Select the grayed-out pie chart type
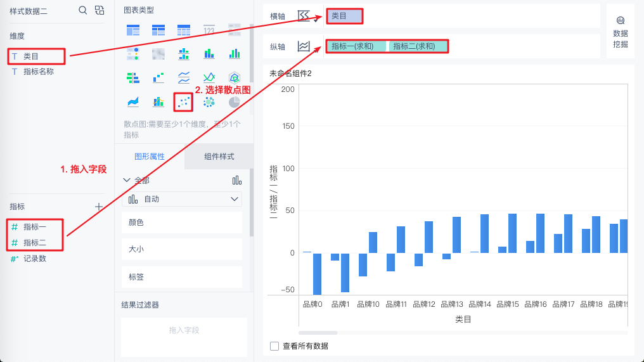The height and width of the screenshot is (362, 644). click(x=234, y=101)
